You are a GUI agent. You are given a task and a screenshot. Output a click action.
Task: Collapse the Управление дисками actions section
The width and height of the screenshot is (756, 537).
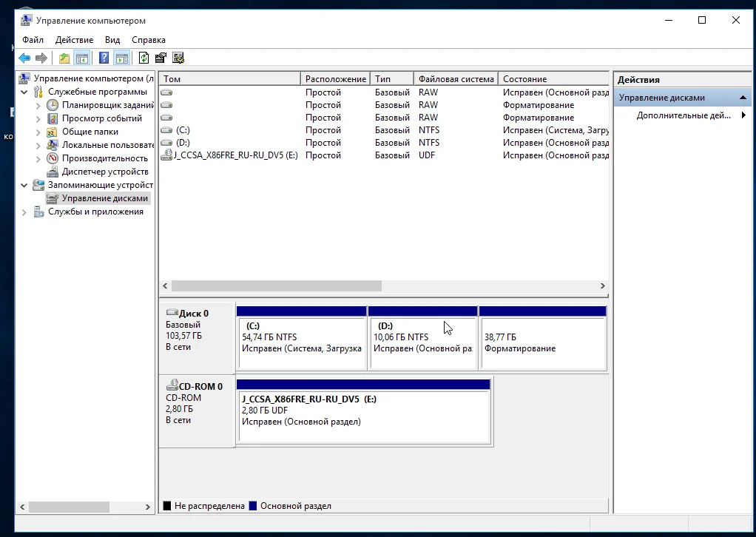[x=743, y=98]
